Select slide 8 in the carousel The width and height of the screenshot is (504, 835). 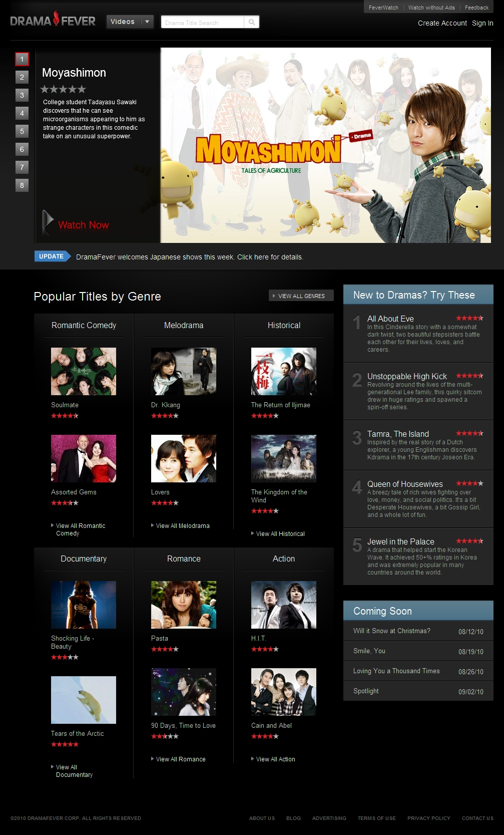pyautogui.click(x=22, y=185)
